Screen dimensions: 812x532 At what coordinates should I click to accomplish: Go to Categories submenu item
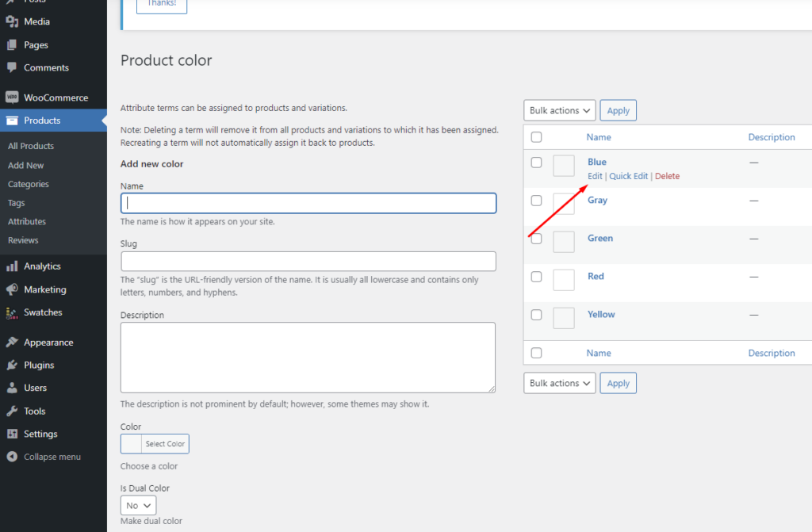tap(29, 184)
